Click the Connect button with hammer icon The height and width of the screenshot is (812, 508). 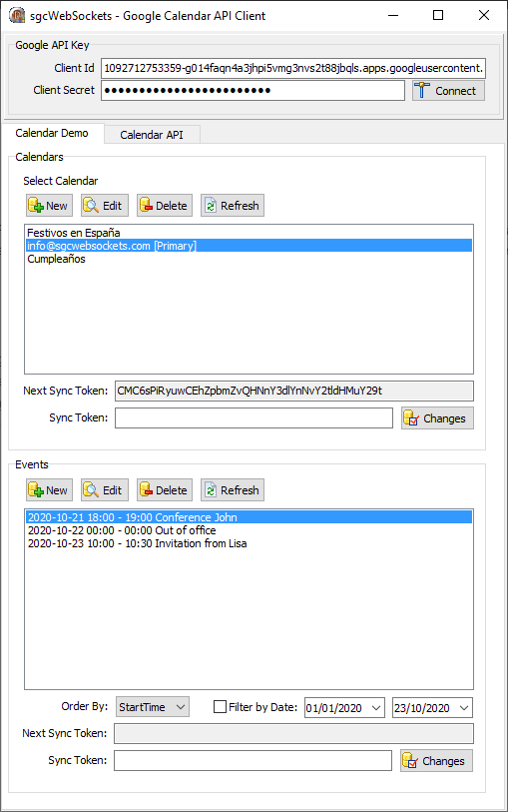coord(448,91)
